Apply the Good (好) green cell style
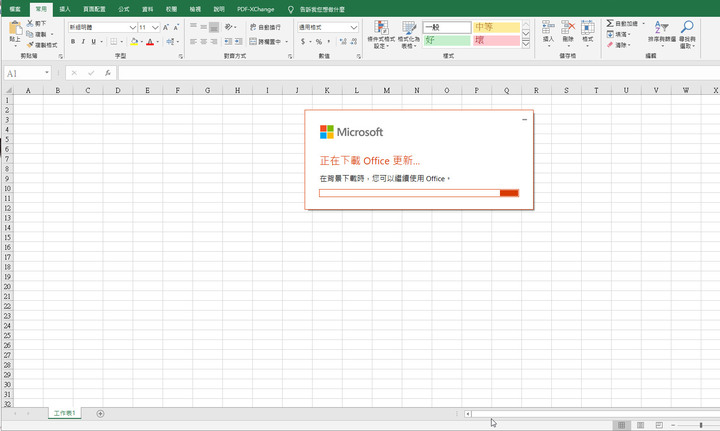Image resolution: width=720 pixels, height=431 pixels. pos(447,40)
